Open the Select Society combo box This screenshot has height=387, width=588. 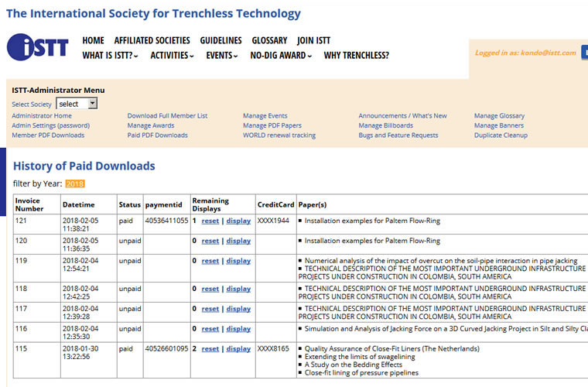[77, 104]
